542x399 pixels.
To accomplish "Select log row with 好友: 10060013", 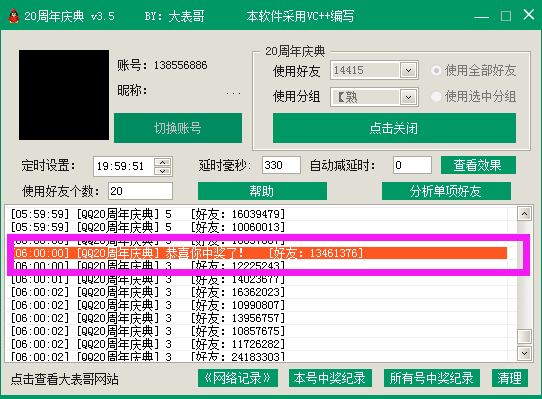I will click(256, 227).
